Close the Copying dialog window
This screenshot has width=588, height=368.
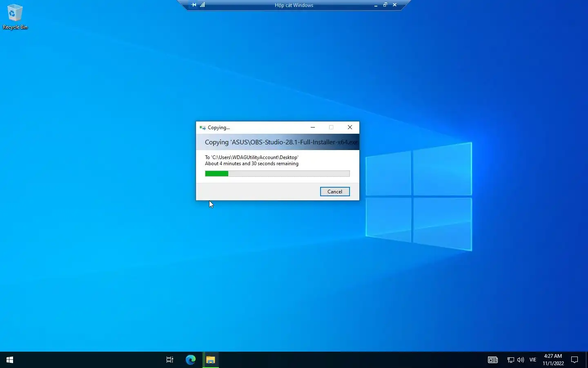[350, 127]
